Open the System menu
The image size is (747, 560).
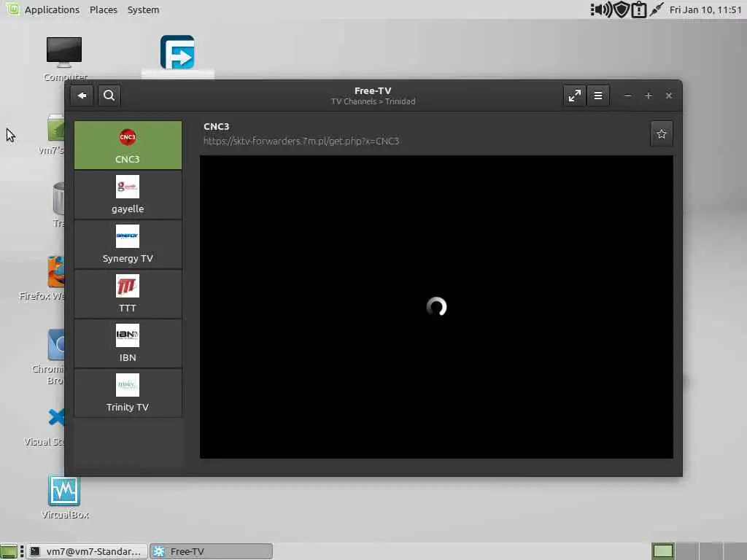[144, 9]
